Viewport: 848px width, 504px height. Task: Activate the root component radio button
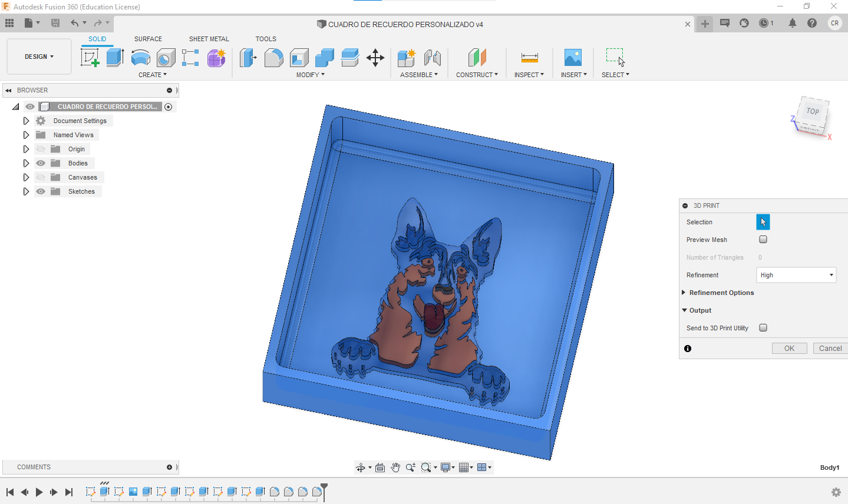coord(169,107)
